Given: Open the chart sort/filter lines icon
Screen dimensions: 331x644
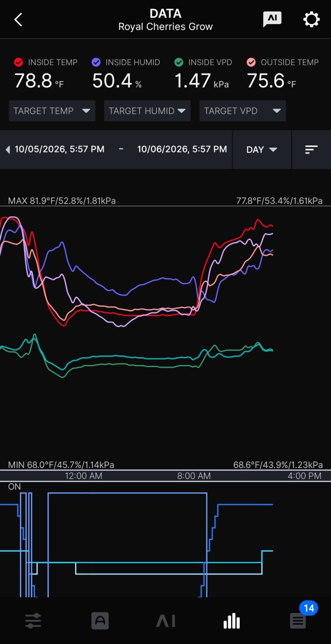Looking at the screenshot, I should (x=312, y=150).
